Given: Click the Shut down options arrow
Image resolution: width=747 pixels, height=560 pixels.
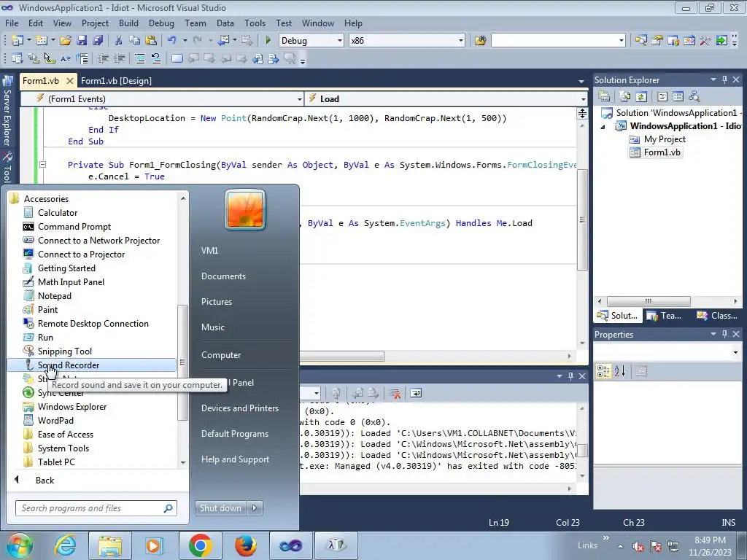Looking at the screenshot, I should coord(255,508).
